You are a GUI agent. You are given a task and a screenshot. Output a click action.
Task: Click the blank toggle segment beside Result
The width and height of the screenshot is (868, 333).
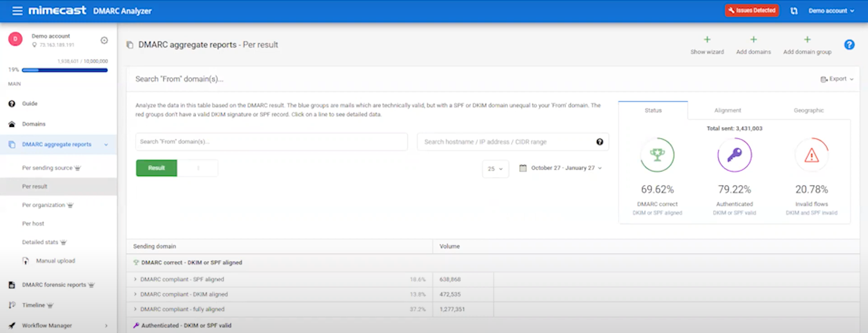pos(198,168)
